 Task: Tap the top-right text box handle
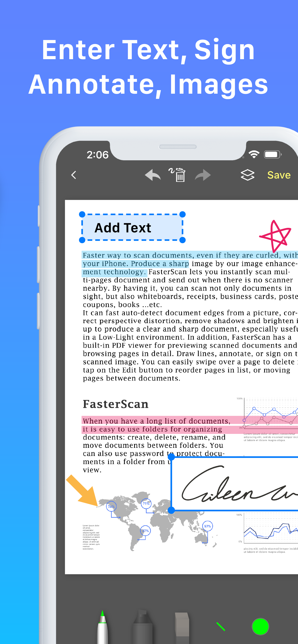tap(183, 214)
